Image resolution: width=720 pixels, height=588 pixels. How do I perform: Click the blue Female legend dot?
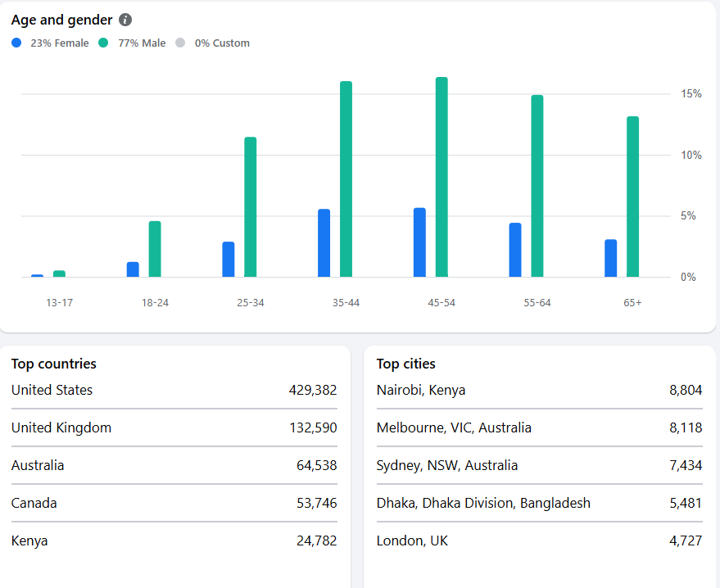pos(16,43)
